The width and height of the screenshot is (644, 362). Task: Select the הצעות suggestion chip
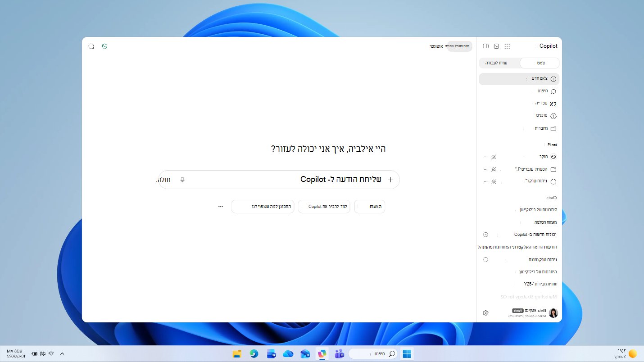pos(370,207)
